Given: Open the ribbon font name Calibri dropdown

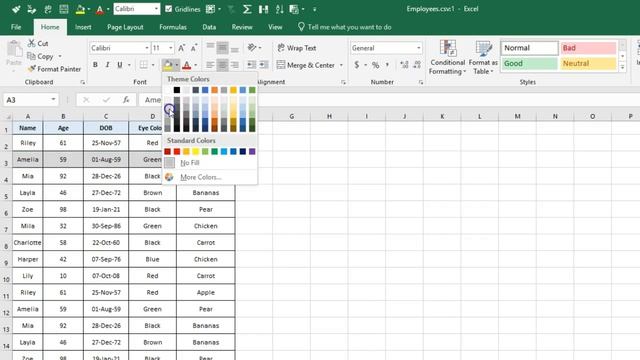Looking at the screenshot, I should coord(147,48).
